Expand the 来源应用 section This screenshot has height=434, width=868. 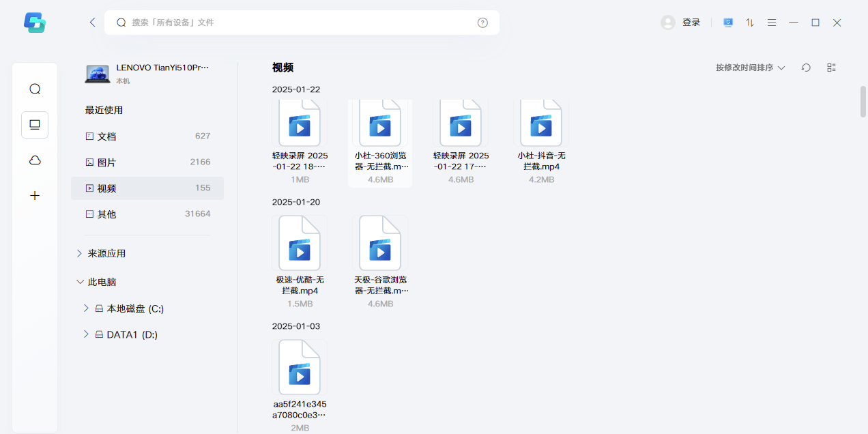pos(79,253)
